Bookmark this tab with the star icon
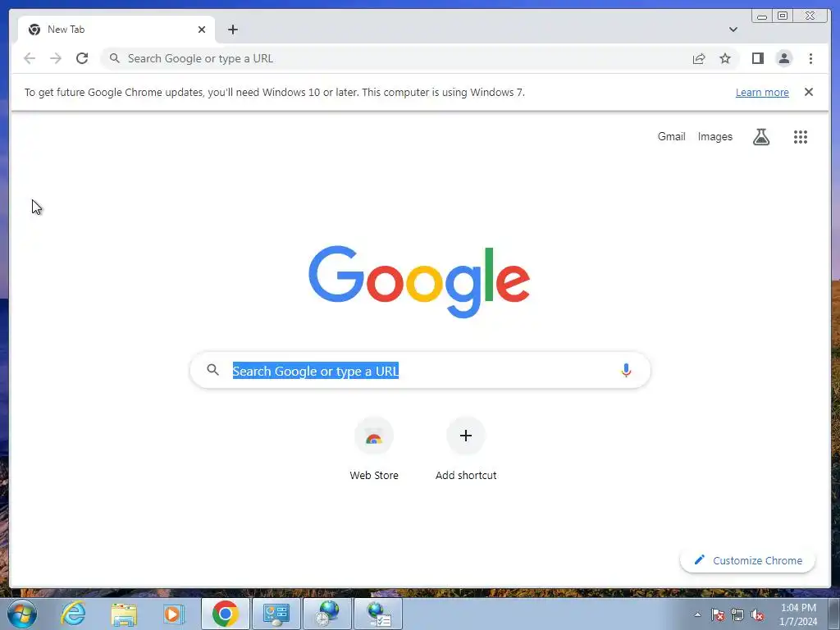Screen dimensions: 840x630 725,58
